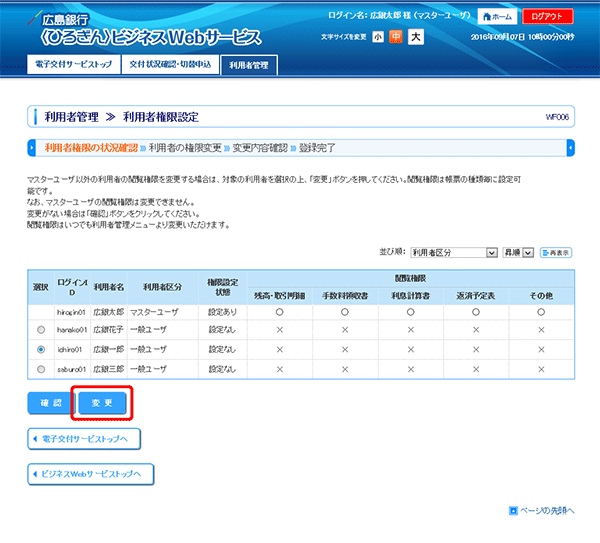Click 登録完了 step label
Image resolution: width=600 pixels, height=543 pixels.
[317, 148]
